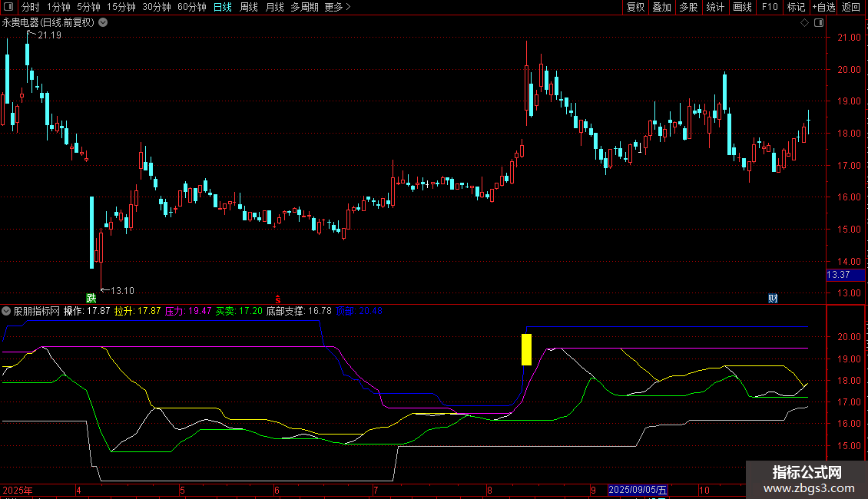
Task: Click the 2025/09/05/五 date marker
Action: coord(638,490)
